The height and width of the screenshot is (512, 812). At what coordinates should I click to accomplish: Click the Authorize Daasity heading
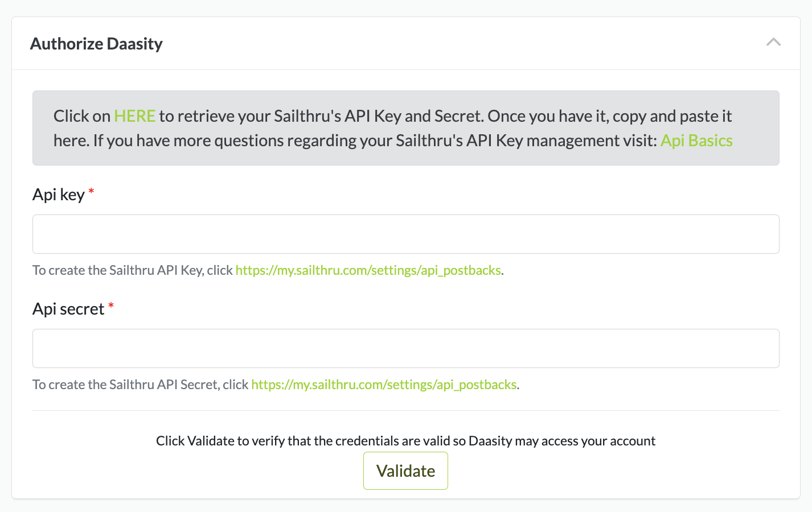coord(96,44)
